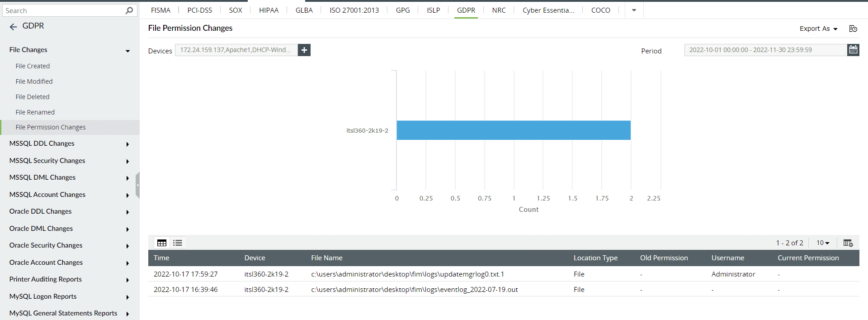This screenshot has width=868, height=320.
Task: Open the GPG tab
Action: [x=403, y=10]
